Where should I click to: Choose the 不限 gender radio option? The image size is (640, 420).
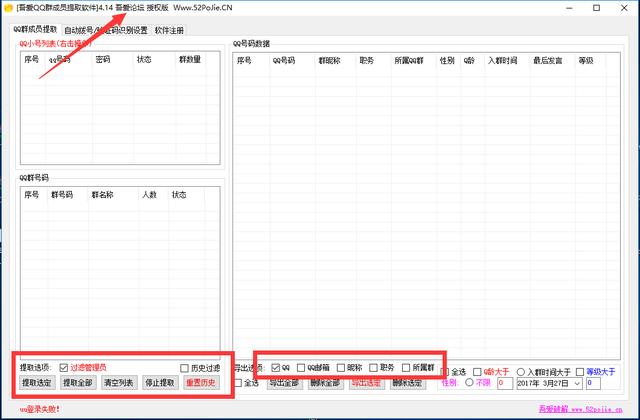click(x=470, y=383)
